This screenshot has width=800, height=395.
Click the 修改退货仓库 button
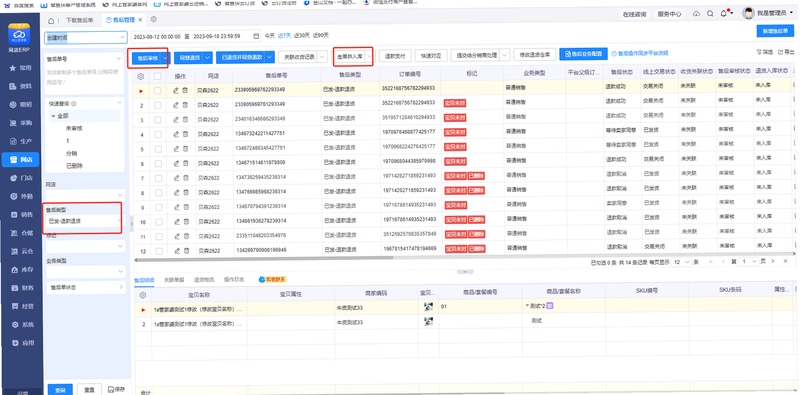[x=535, y=54]
